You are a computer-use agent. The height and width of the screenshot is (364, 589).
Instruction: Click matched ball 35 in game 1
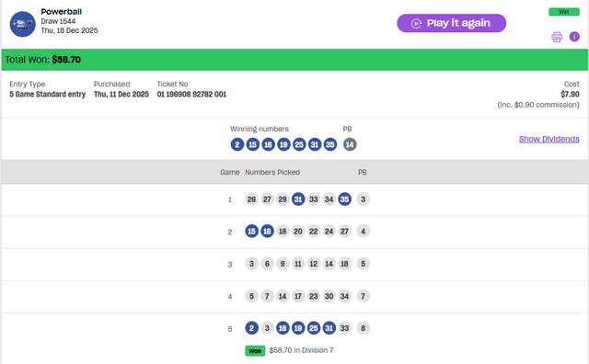(x=344, y=199)
